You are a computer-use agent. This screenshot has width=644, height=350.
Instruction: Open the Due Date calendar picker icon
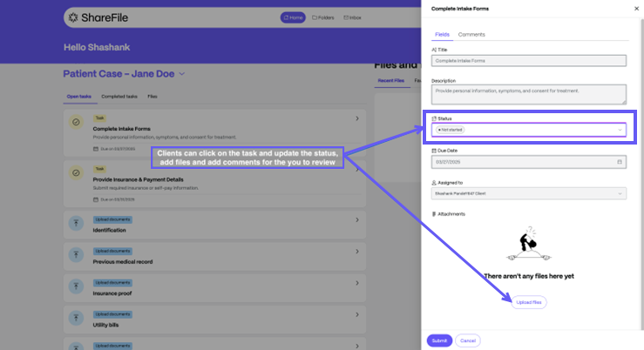point(620,162)
